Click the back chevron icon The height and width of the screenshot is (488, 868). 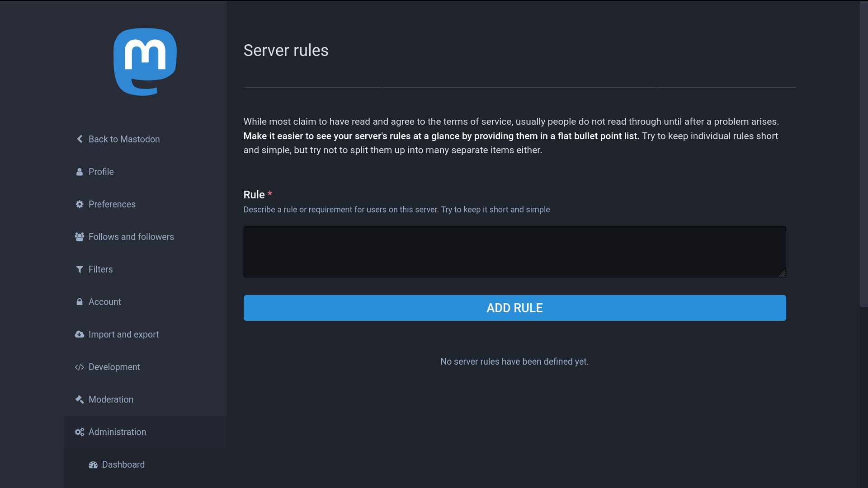pyautogui.click(x=80, y=139)
